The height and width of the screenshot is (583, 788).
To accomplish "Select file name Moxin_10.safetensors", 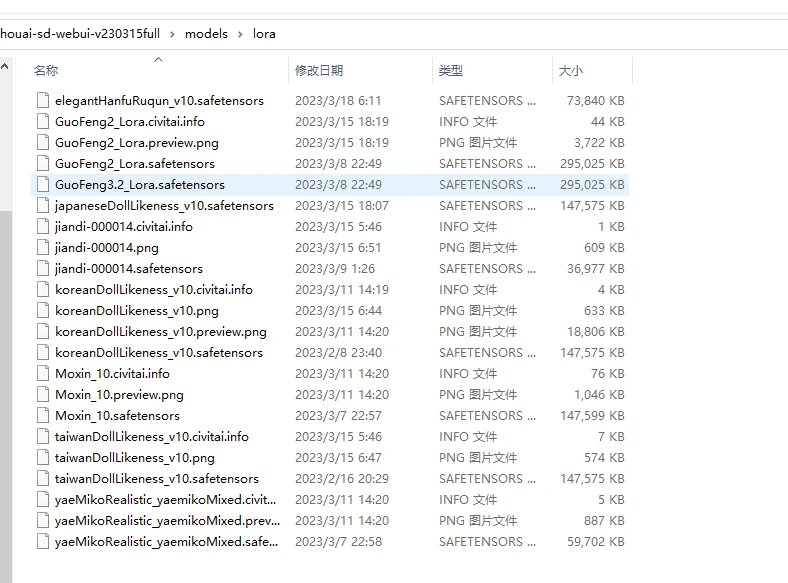I will point(117,416).
